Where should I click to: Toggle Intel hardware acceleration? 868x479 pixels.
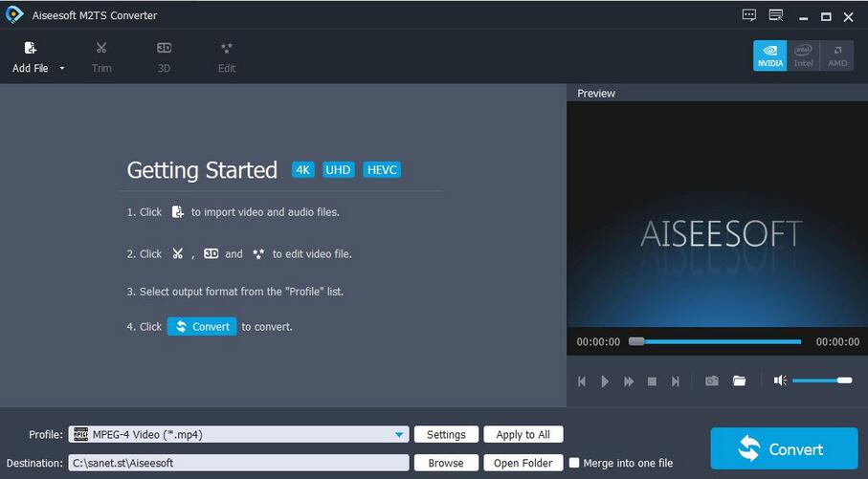click(803, 55)
